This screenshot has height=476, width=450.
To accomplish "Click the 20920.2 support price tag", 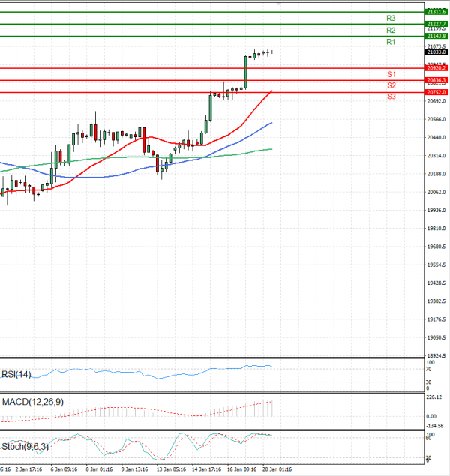I will [x=436, y=68].
